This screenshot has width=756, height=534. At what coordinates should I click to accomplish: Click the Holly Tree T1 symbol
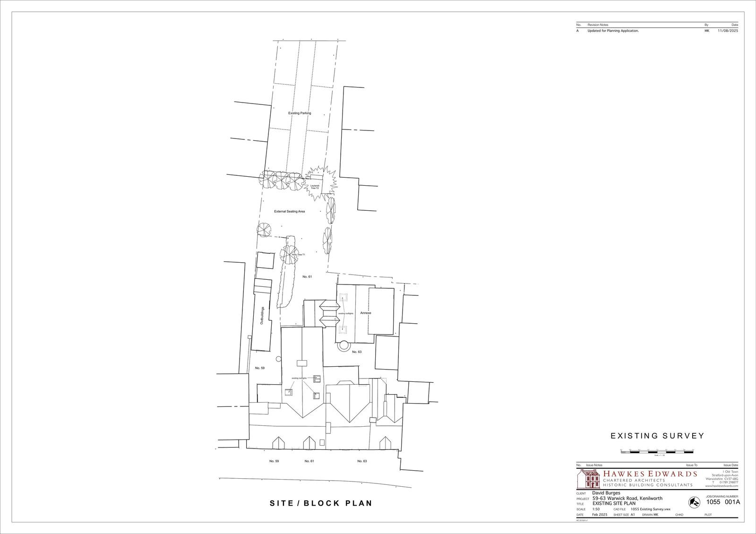click(x=289, y=255)
